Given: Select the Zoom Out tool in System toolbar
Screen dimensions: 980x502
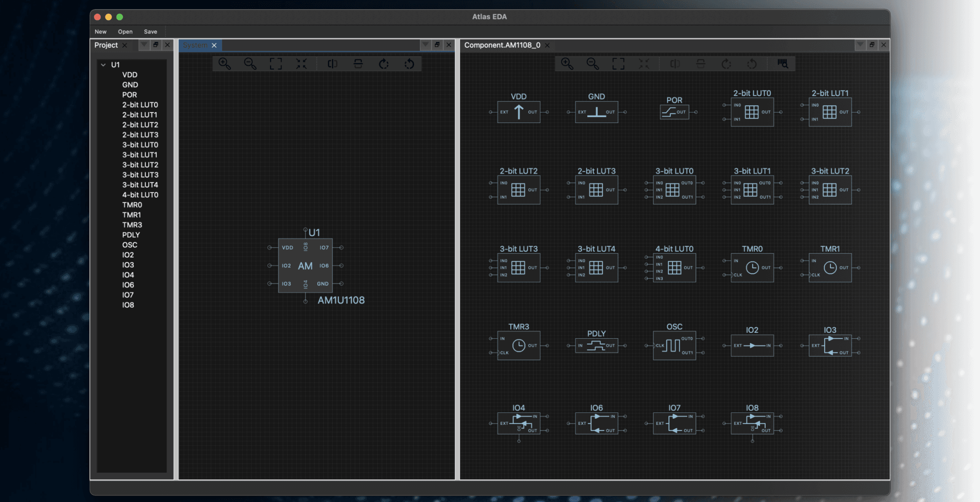Looking at the screenshot, I should (x=250, y=64).
